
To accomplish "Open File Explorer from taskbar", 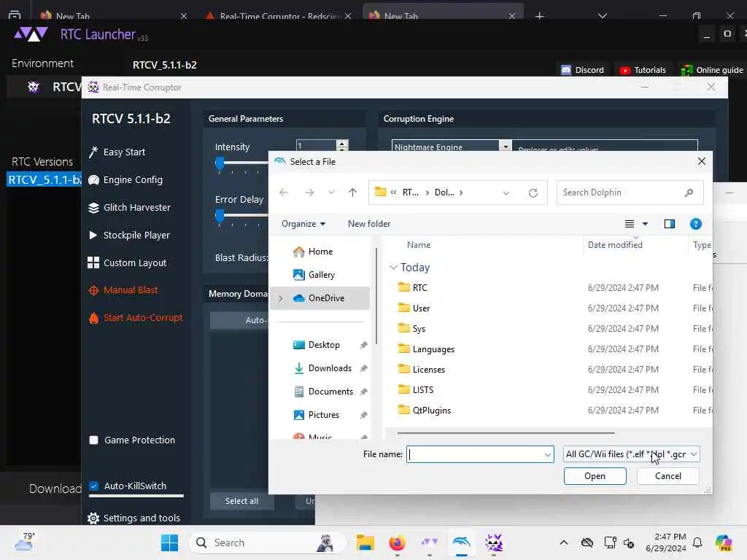I will (x=365, y=542).
